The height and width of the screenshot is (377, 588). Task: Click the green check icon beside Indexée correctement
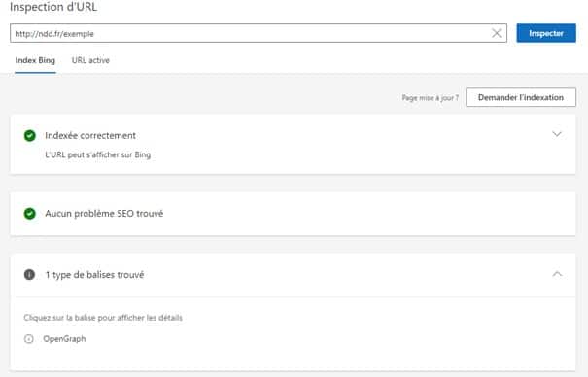[29, 135]
